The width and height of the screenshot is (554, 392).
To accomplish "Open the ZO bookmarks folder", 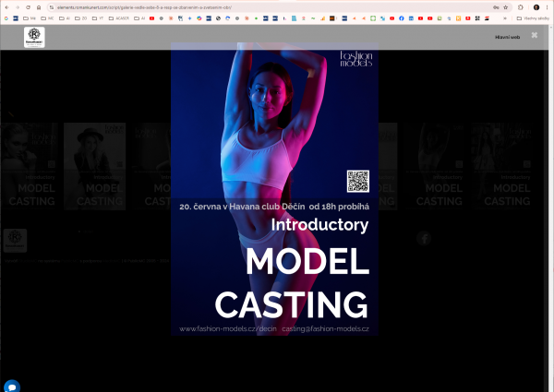I will coord(80,18).
